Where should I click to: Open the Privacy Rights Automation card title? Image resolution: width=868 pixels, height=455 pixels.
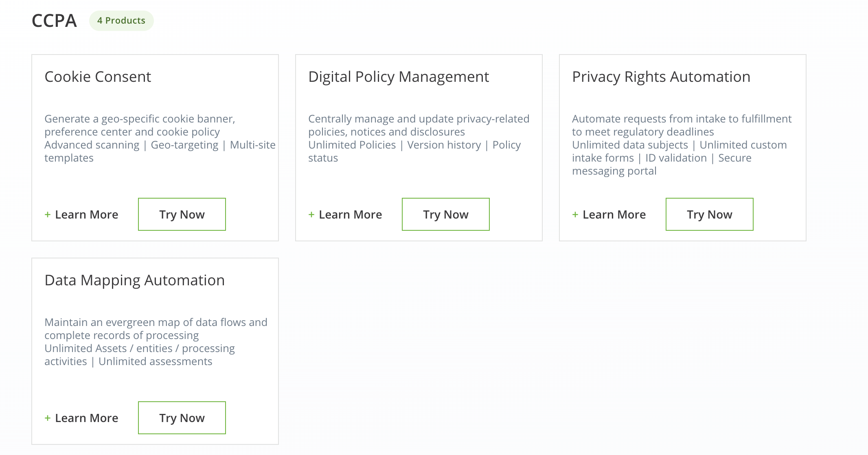pyautogui.click(x=661, y=77)
